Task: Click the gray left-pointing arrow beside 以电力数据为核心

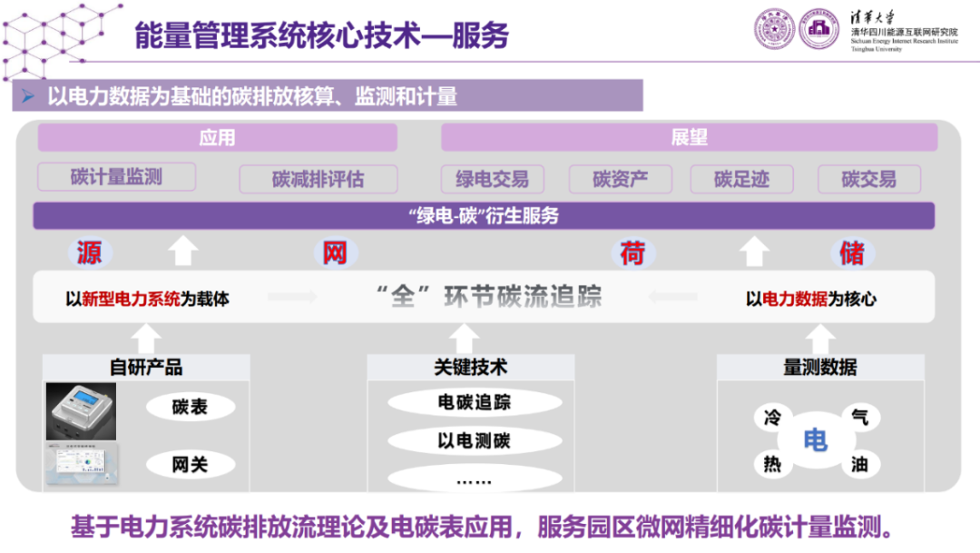Action: pos(673,296)
